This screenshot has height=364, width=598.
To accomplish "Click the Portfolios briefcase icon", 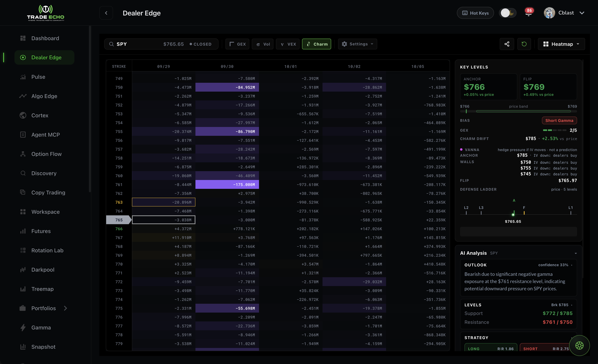I will [23, 308].
